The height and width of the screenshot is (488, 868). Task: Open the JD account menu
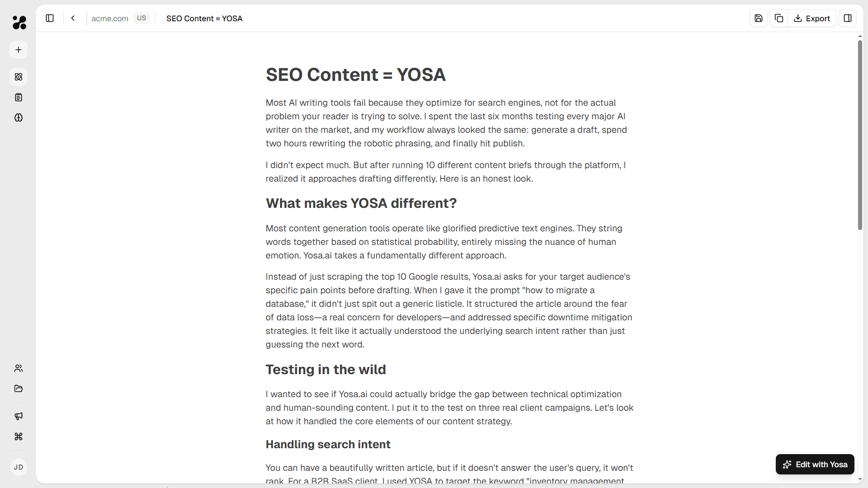click(19, 467)
